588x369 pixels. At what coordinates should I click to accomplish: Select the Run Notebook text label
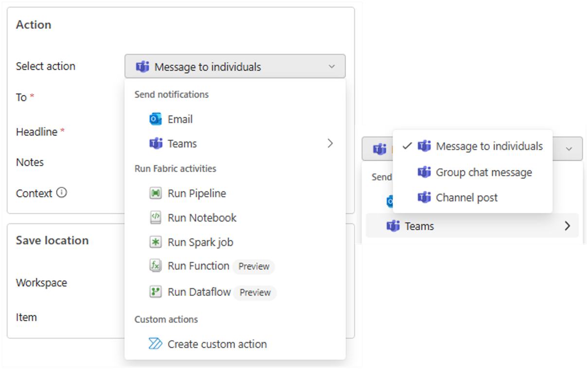coord(202,218)
